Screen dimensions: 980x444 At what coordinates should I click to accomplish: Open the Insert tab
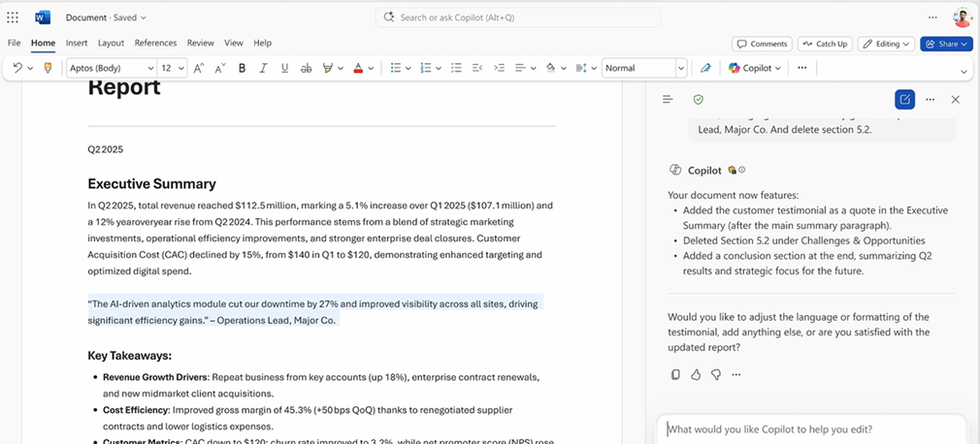coord(77,43)
